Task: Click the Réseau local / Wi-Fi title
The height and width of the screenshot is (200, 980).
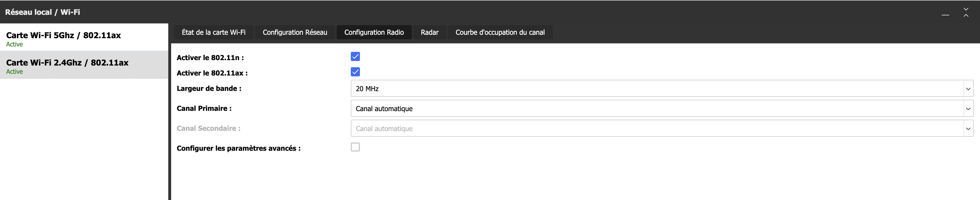Action: point(42,12)
